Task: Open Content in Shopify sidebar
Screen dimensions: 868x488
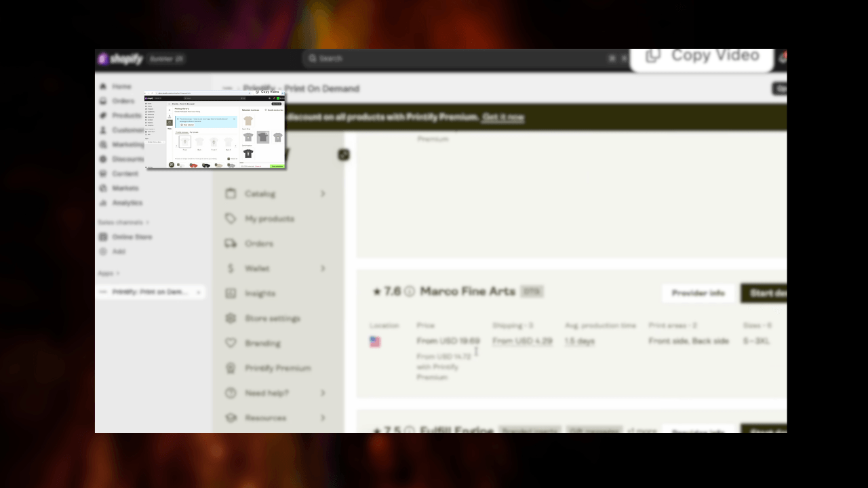Action: point(125,174)
